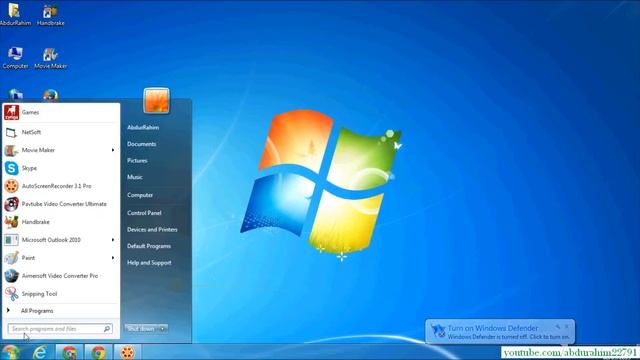Launch Aimersoft Video Converter Pro
The image size is (640, 360).
click(61, 276)
